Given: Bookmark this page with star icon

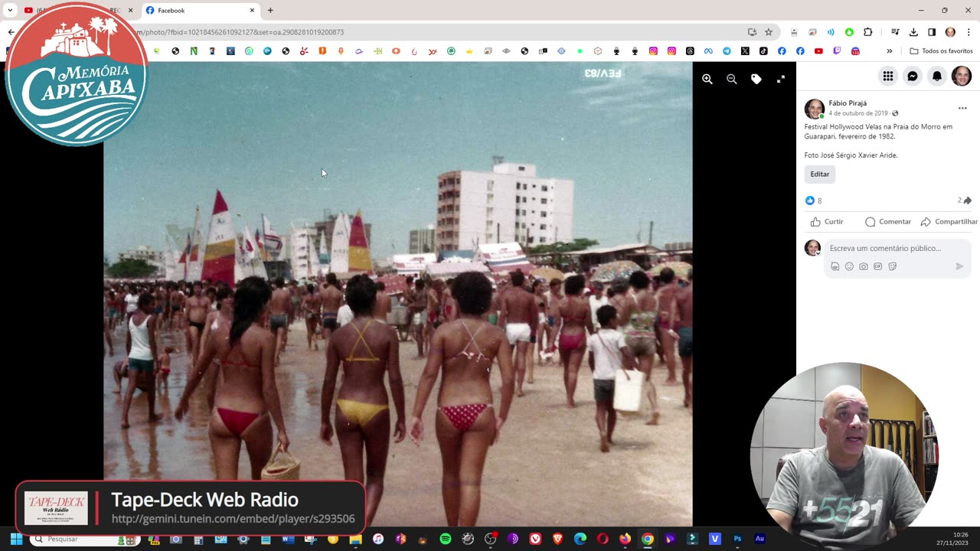Looking at the screenshot, I should click(x=769, y=32).
